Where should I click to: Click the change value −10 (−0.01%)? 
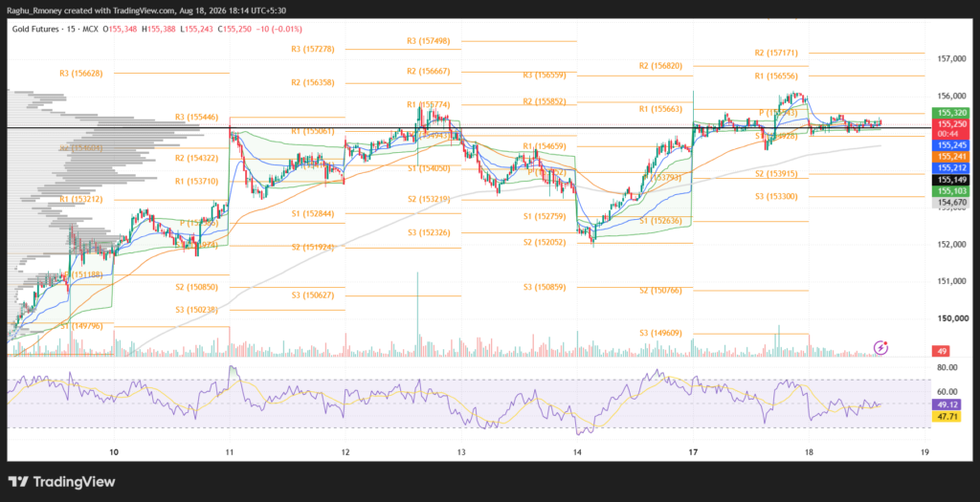point(279,29)
